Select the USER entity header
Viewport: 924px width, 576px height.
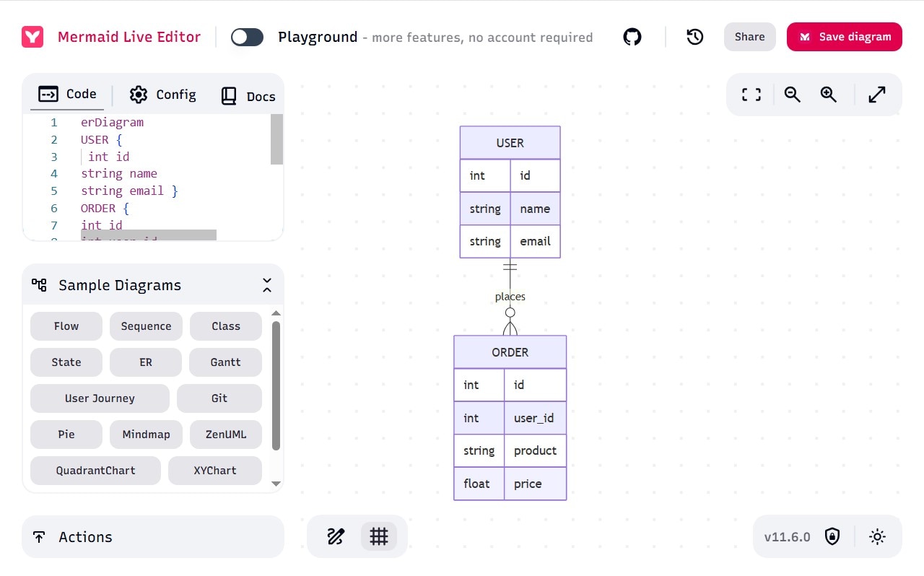(x=510, y=143)
